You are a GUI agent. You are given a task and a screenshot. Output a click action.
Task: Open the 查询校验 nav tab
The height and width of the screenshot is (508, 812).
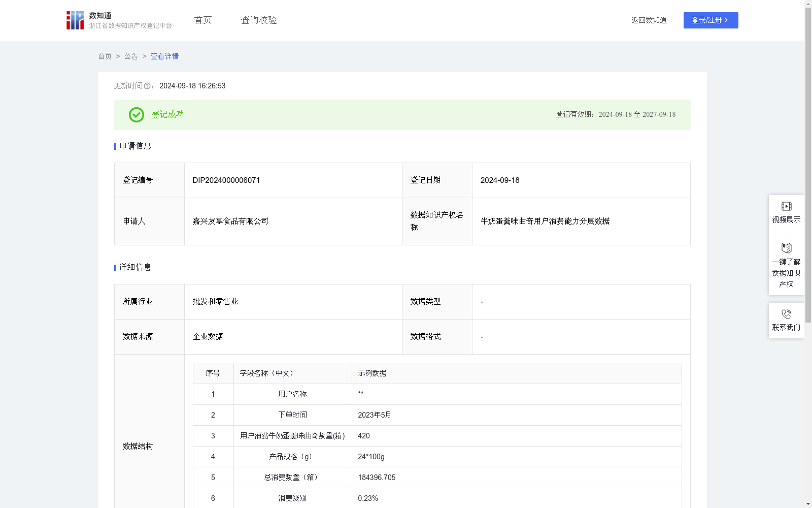[x=259, y=20]
